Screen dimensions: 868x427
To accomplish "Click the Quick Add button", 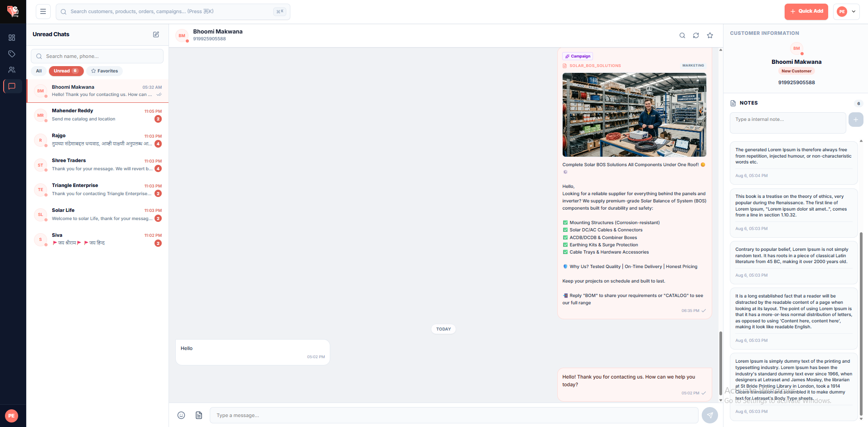I will 806,12.
